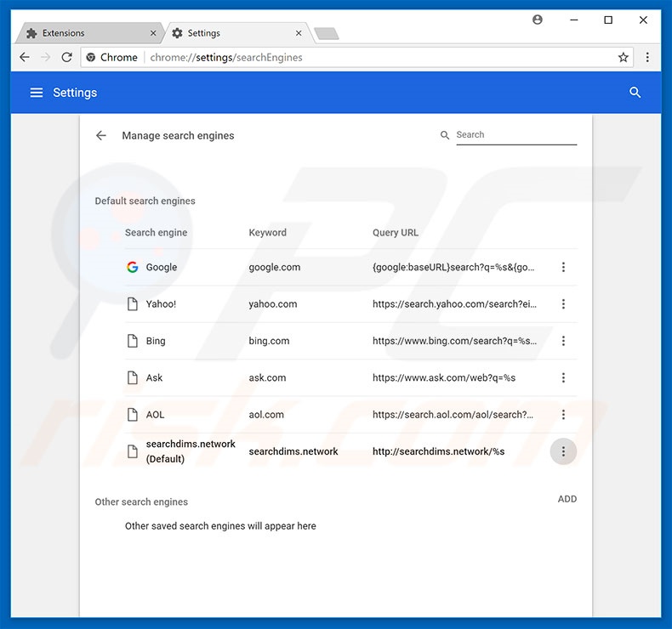Click ADD to add a search engine

tap(567, 499)
